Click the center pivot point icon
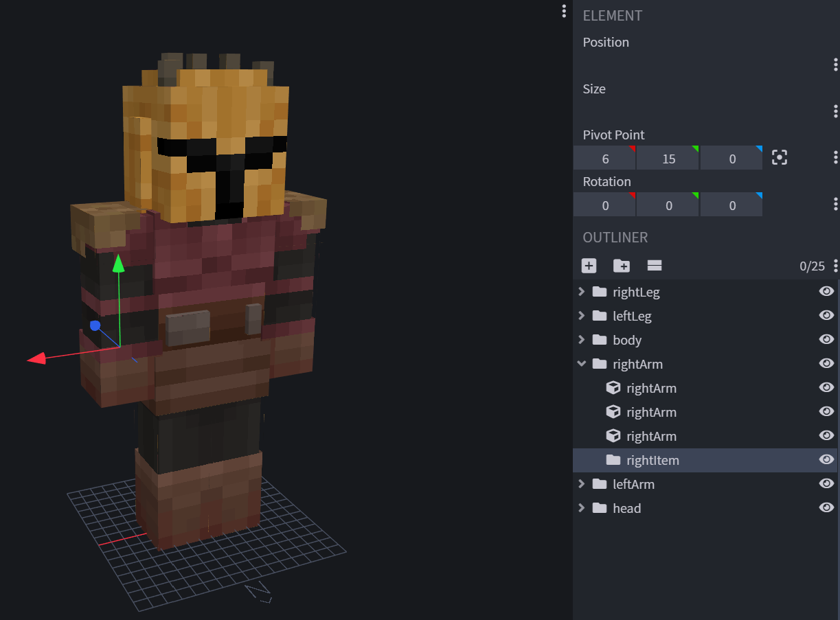Screen dimensions: 840x620 click(x=779, y=158)
